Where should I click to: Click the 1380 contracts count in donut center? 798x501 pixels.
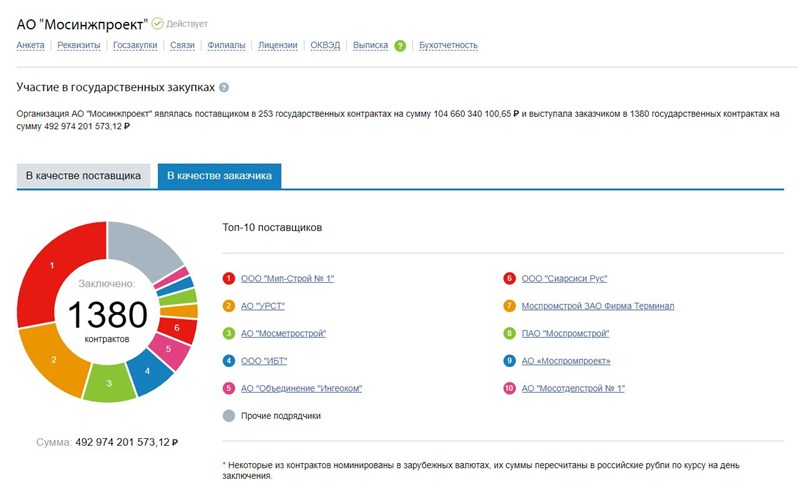point(107,315)
